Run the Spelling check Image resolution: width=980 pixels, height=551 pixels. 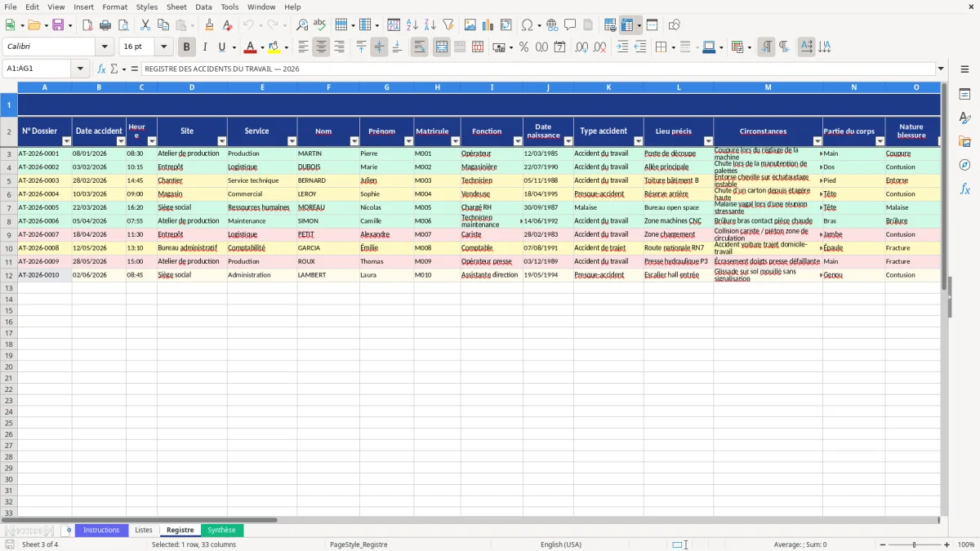(x=320, y=25)
